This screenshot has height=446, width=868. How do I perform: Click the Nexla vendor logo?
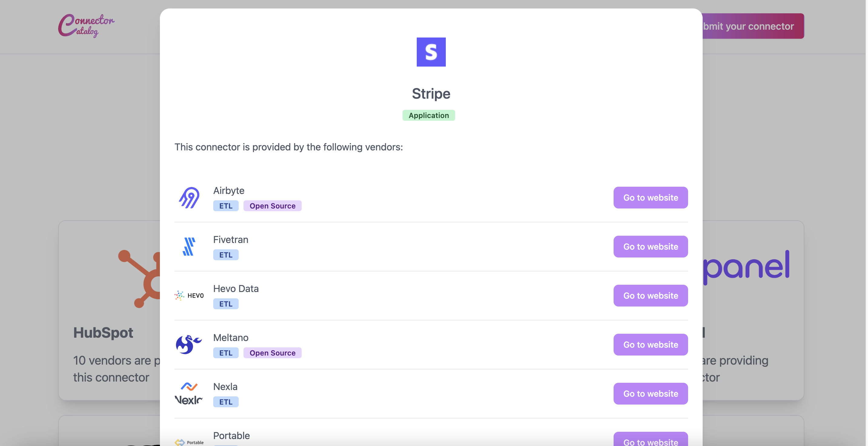point(189,393)
